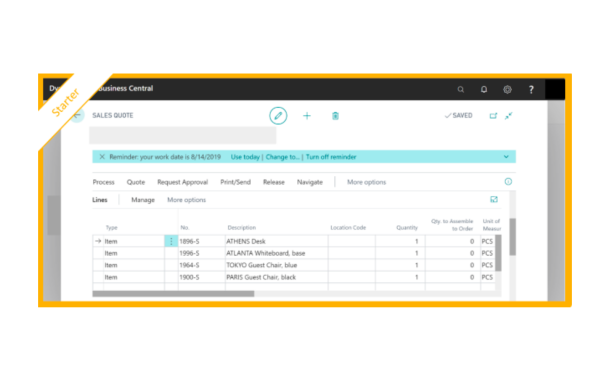Select the Location Code column header
610x381 pixels.
[348, 228]
